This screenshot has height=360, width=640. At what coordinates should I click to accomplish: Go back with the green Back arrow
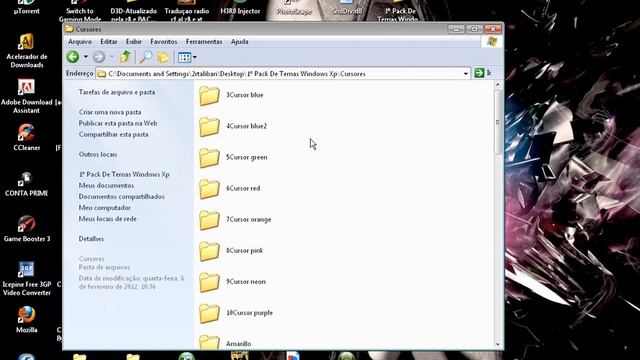(73, 57)
